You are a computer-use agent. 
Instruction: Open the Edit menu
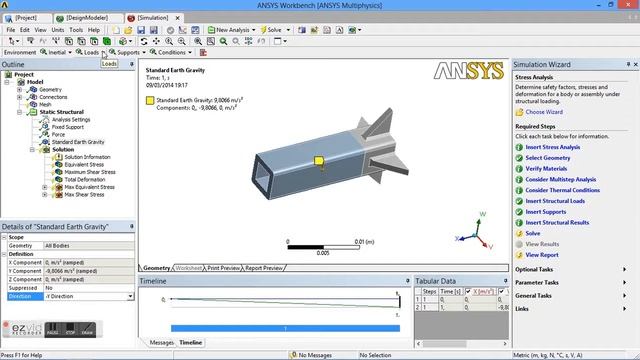[x=24, y=30]
